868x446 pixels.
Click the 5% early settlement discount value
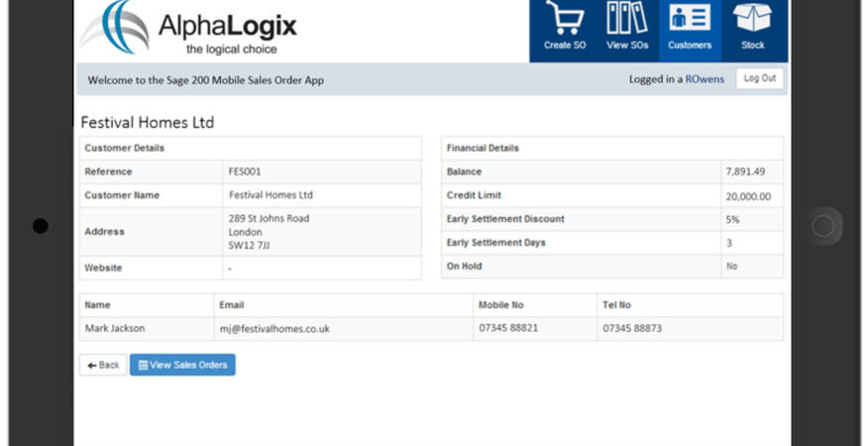click(732, 219)
